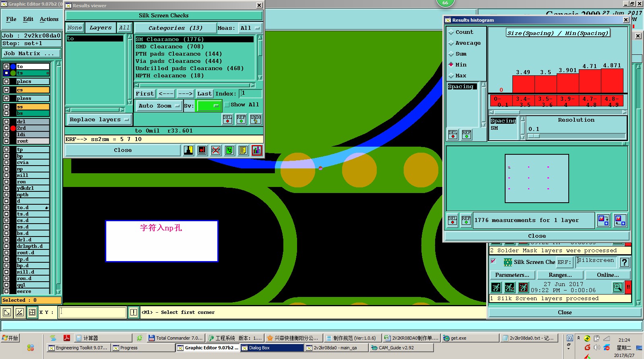Click the red snapshot icon beside Close
The image size is (644, 359).
[202, 150]
